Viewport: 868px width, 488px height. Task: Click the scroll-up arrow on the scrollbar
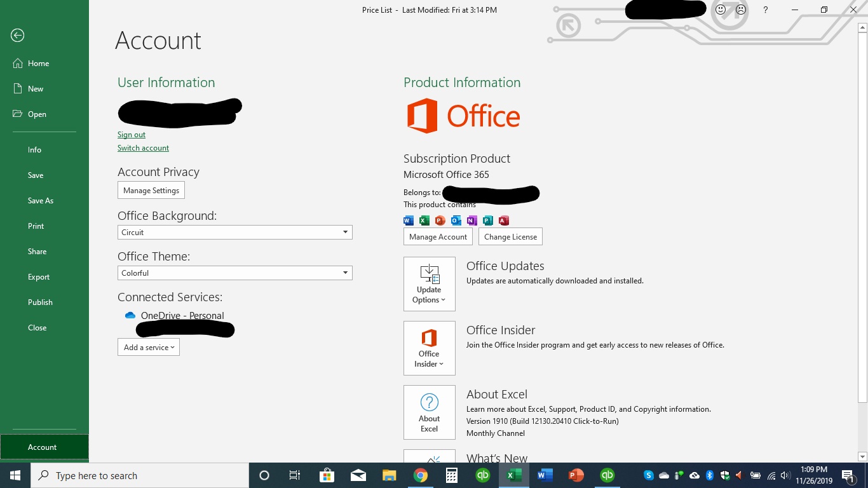(x=862, y=27)
